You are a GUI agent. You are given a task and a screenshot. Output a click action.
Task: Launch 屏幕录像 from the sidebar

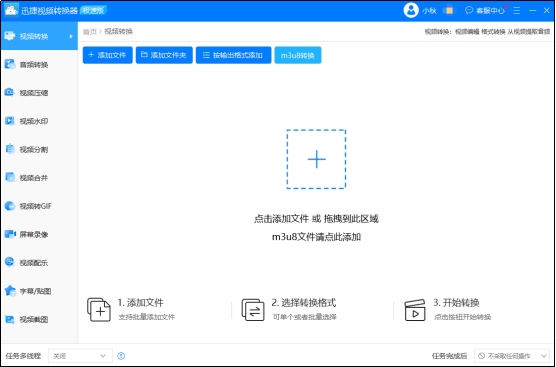pos(39,234)
